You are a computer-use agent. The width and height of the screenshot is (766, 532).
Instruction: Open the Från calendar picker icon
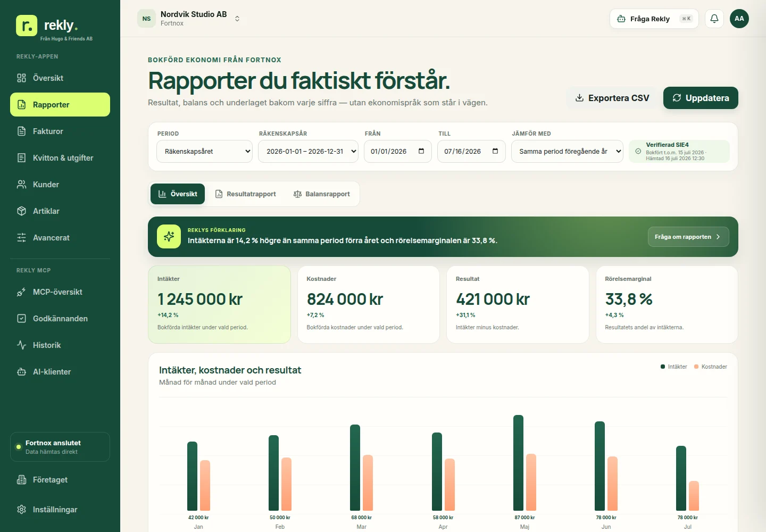[x=421, y=151]
